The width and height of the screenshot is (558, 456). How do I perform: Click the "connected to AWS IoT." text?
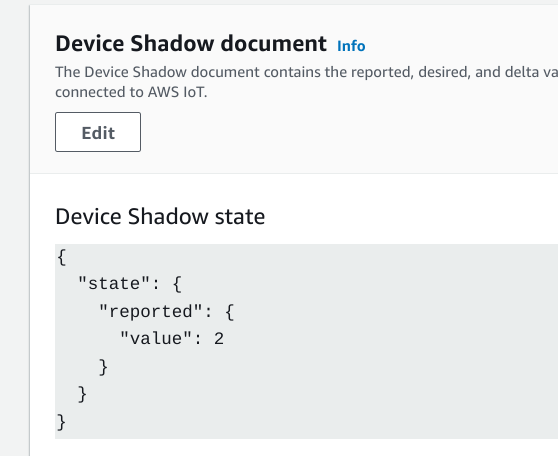tap(131, 92)
